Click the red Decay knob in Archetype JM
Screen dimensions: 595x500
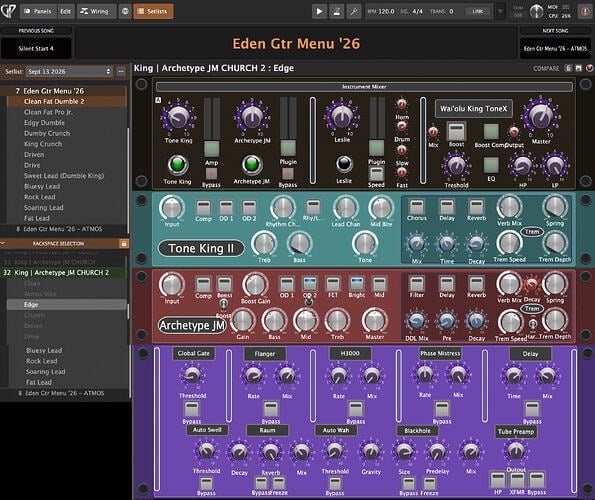[x=531, y=285]
